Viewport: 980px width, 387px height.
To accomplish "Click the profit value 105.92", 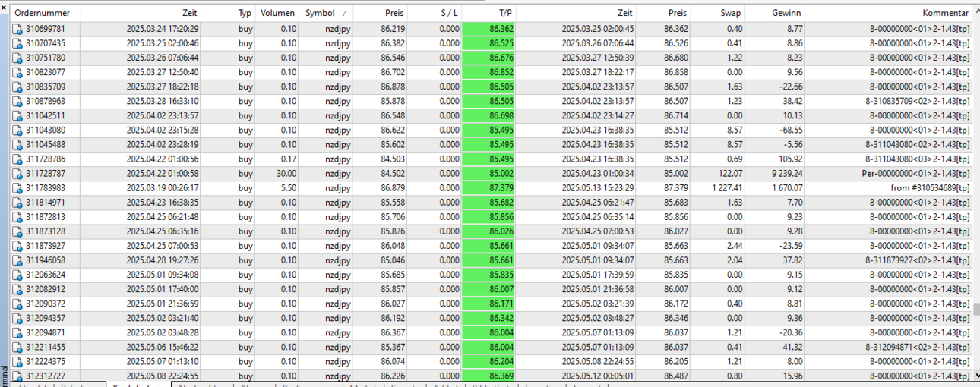I will point(789,159).
